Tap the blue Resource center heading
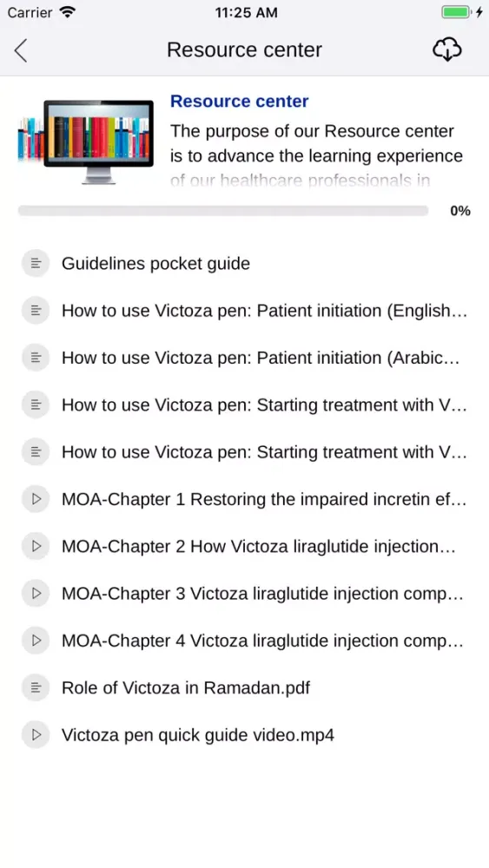 [x=239, y=102]
